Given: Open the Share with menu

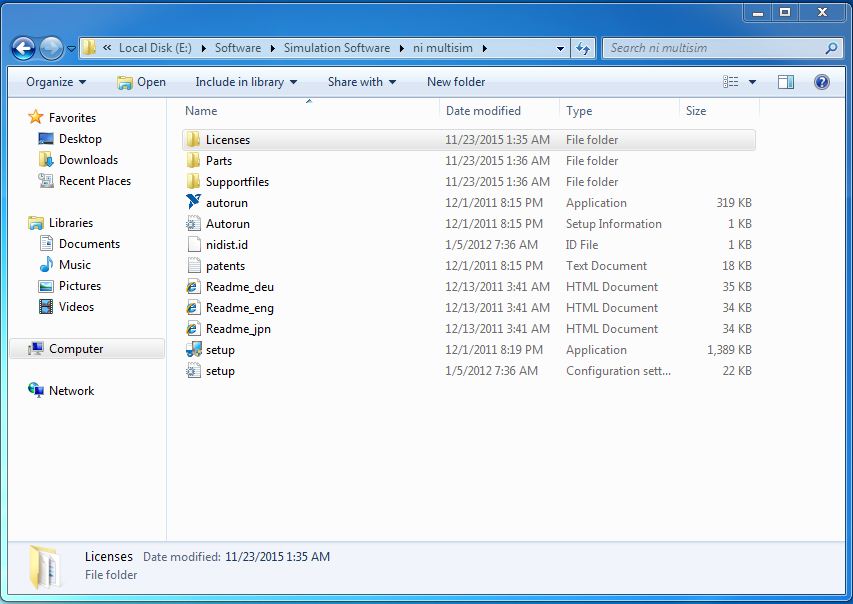Looking at the screenshot, I should pyautogui.click(x=362, y=82).
